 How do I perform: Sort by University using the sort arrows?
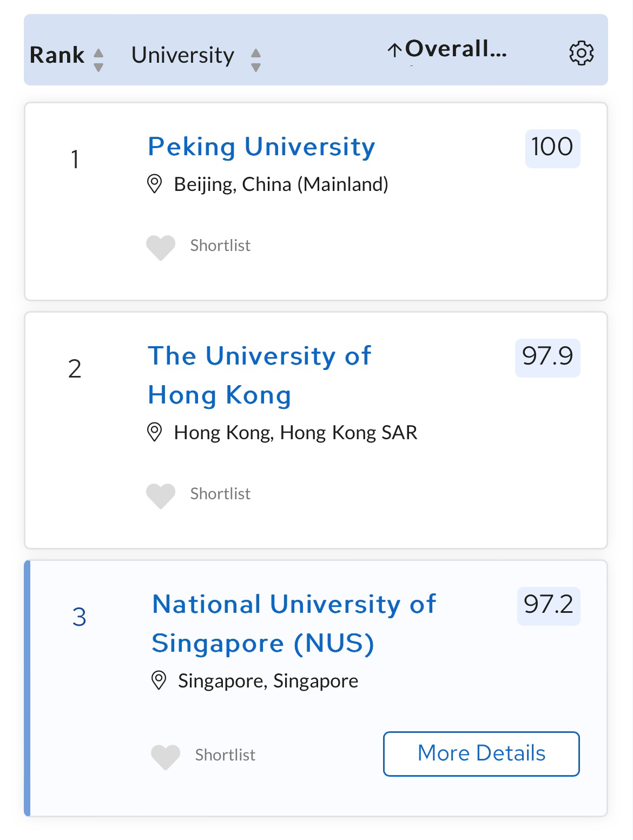pyautogui.click(x=256, y=60)
